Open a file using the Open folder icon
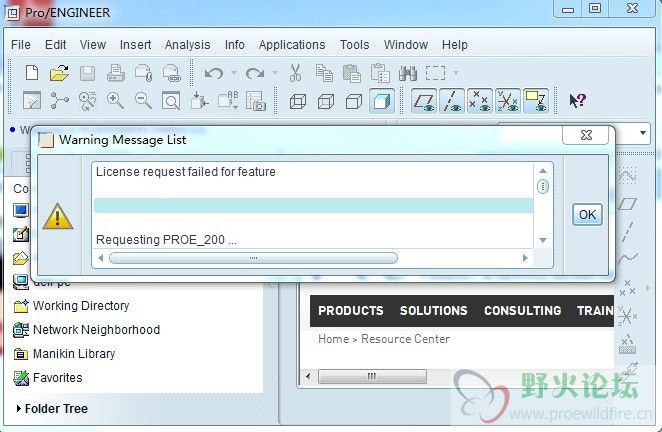Image resolution: width=662 pixels, height=432 pixels. click(x=59, y=73)
